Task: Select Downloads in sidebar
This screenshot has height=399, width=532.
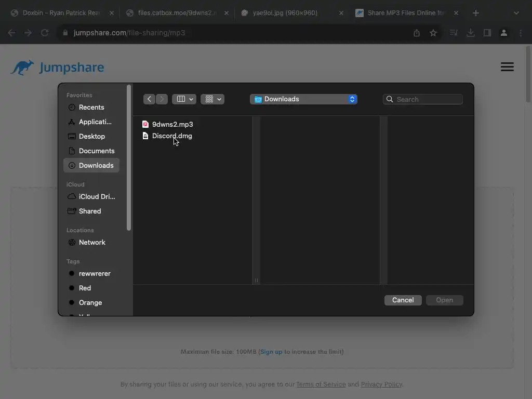Action: (x=91, y=166)
